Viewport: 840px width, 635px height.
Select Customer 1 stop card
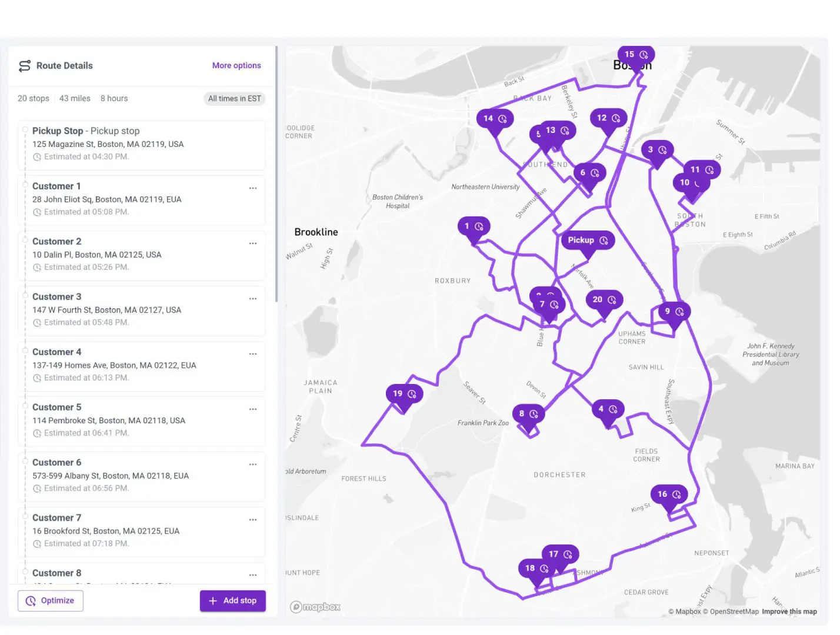142,200
